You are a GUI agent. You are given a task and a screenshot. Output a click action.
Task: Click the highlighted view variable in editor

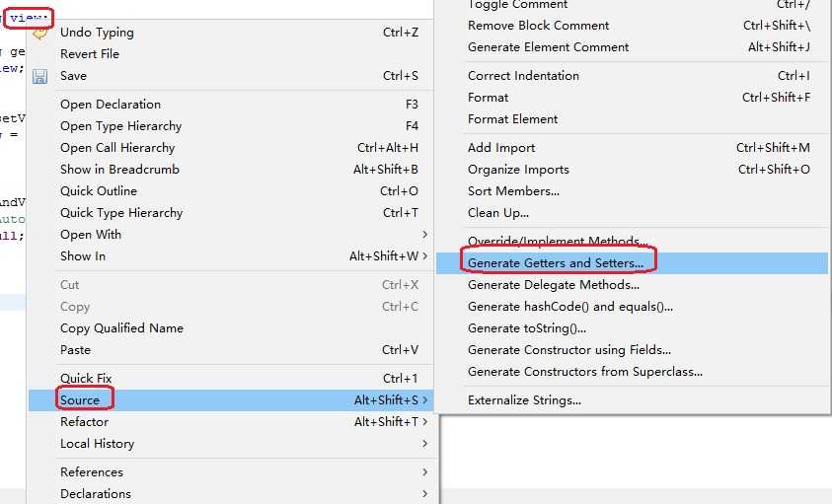click(27, 18)
